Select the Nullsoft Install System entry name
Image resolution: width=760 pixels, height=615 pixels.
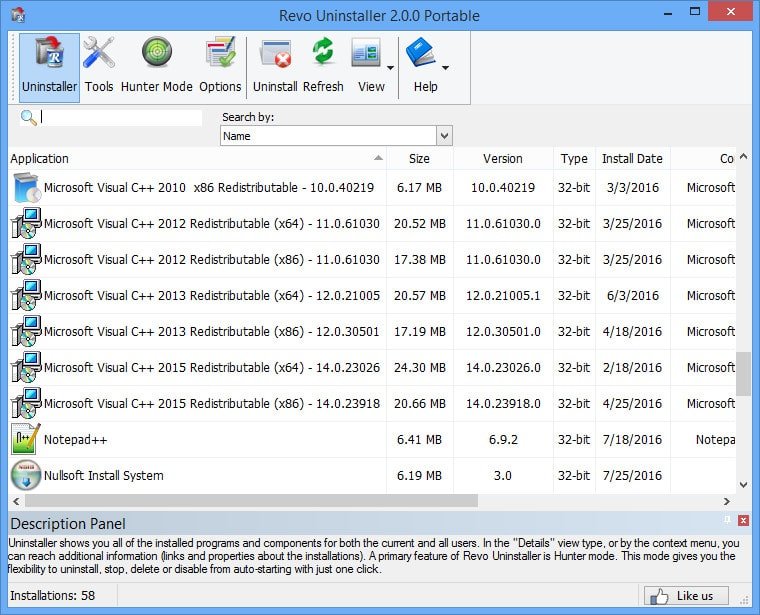click(x=104, y=475)
